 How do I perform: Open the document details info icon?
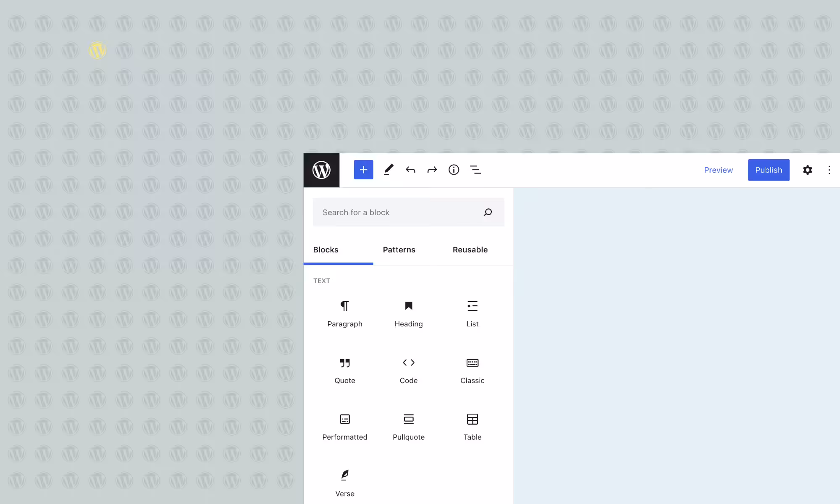pyautogui.click(x=454, y=170)
